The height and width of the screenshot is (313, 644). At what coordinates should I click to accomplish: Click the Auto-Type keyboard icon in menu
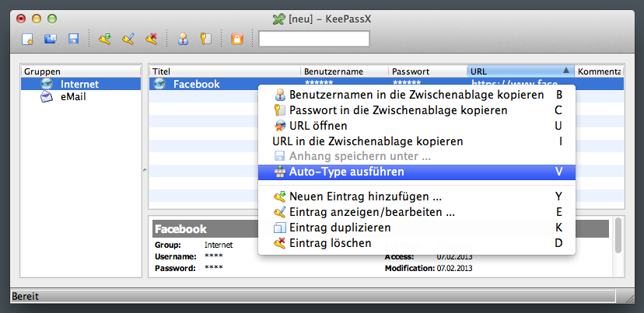(x=280, y=172)
